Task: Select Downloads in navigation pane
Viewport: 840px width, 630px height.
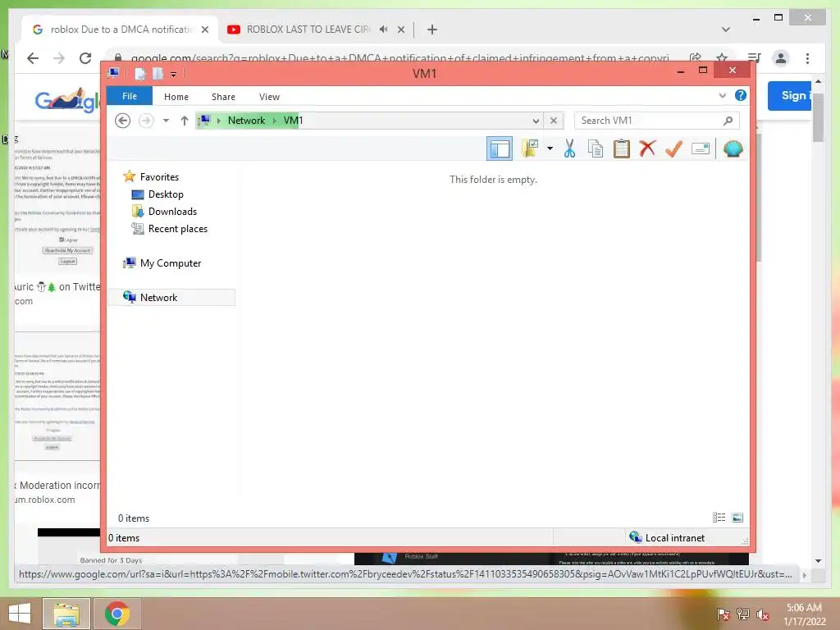Action: pyautogui.click(x=172, y=211)
